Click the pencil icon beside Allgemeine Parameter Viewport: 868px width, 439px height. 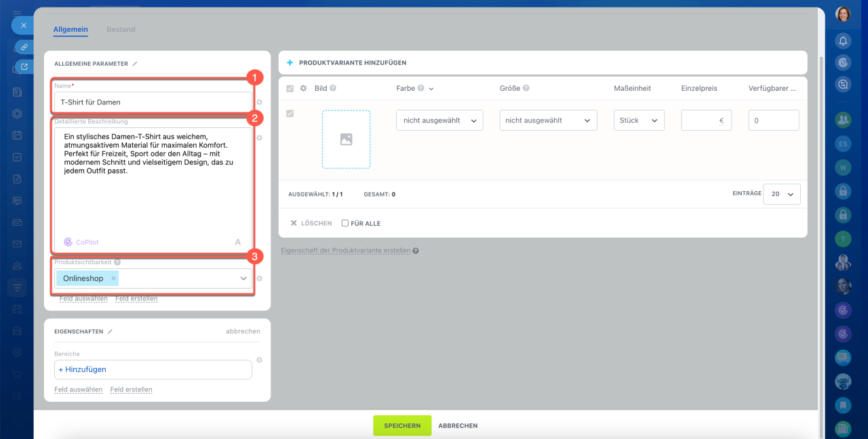pyautogui.click(x=135, y=64)
